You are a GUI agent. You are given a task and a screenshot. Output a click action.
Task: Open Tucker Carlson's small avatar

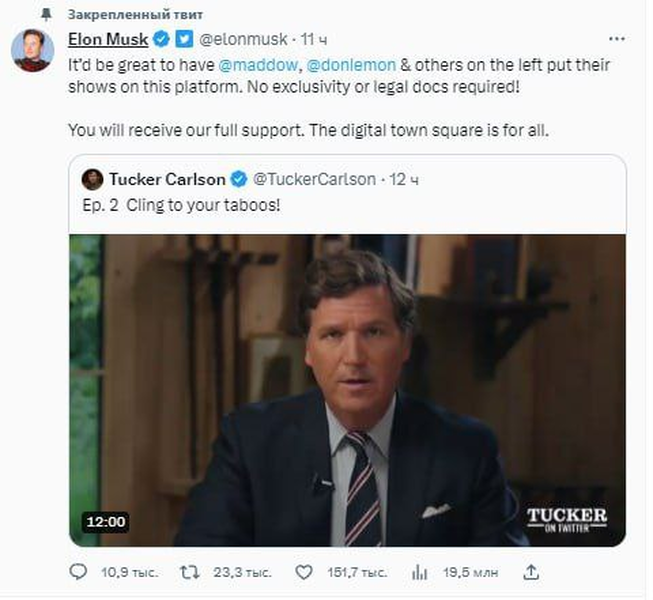pos(92,179)
